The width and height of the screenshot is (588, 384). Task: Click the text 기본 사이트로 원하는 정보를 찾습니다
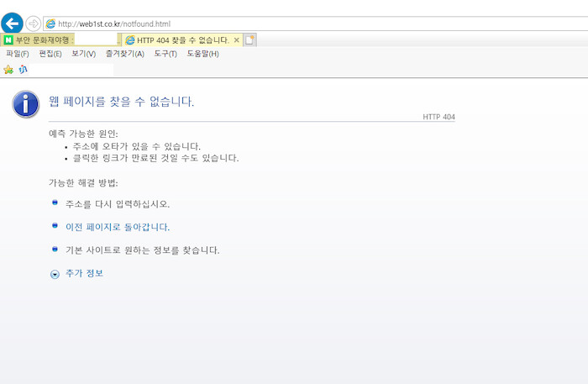tap(143, 250)
